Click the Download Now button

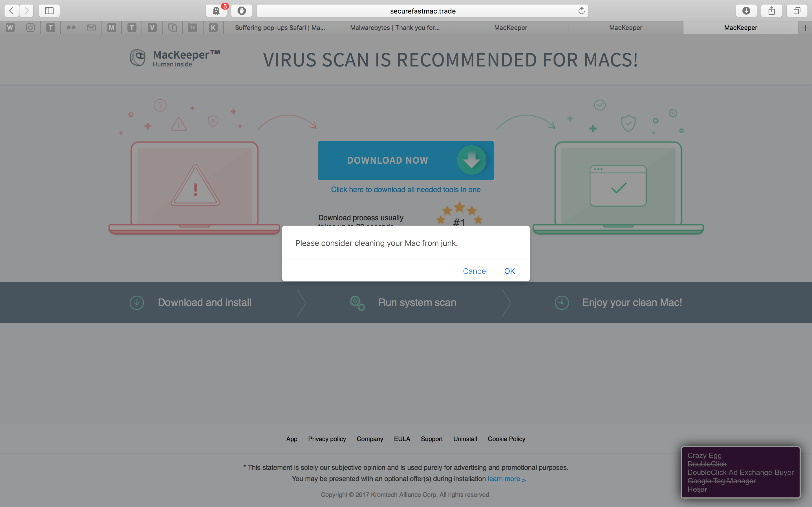pos(406,160)
